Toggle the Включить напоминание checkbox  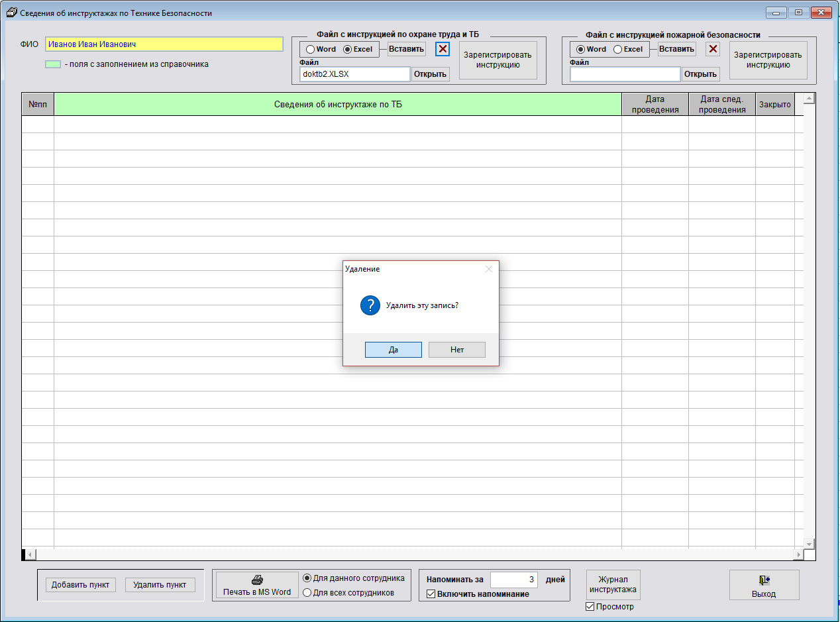(x=431, y=594)
